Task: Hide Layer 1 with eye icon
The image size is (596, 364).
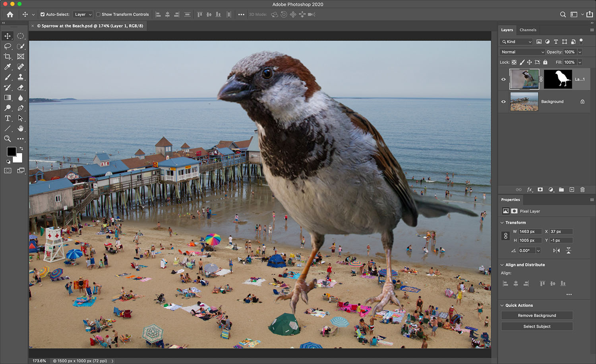Action: coord(503,79)
